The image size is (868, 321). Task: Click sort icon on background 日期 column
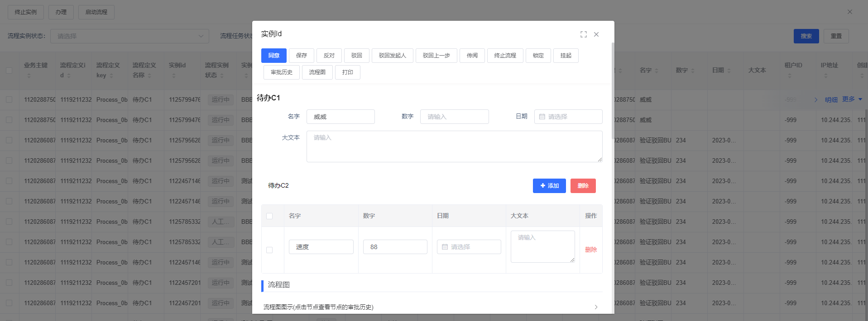tap(729, 71)
